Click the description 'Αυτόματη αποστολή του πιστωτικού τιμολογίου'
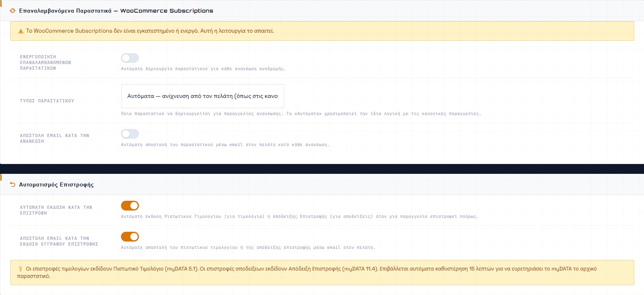Viewport: 644px width, 295px height. (x=248, y=248)
